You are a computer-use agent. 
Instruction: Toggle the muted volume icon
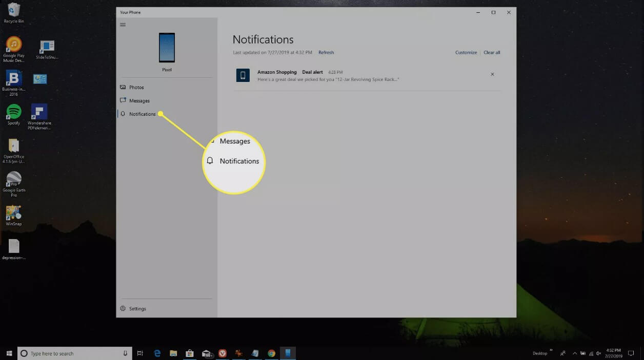coord(598,353)
